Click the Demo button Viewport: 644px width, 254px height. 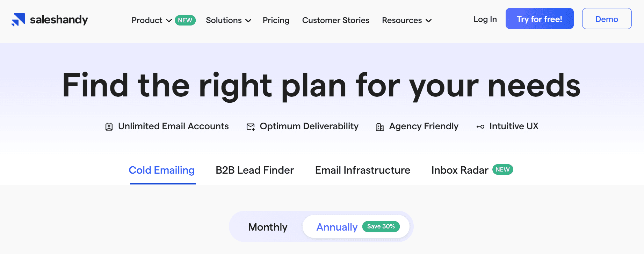[607, 19]
